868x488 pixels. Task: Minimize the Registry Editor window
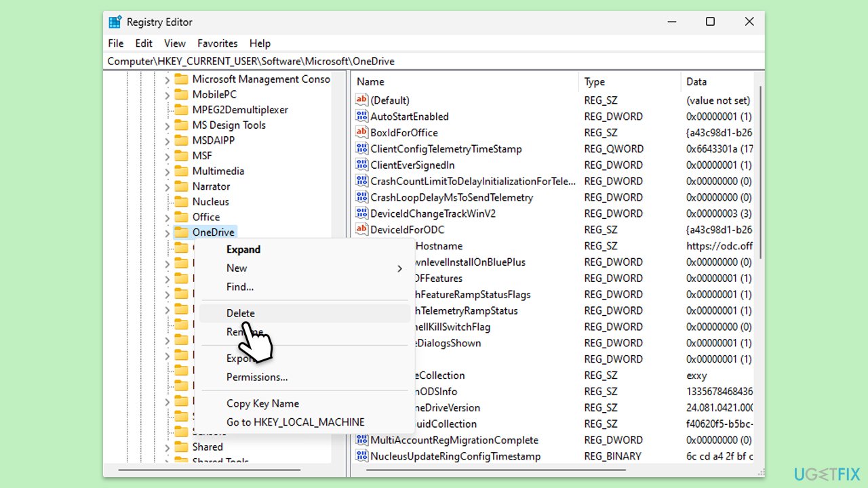coord(671,22)
